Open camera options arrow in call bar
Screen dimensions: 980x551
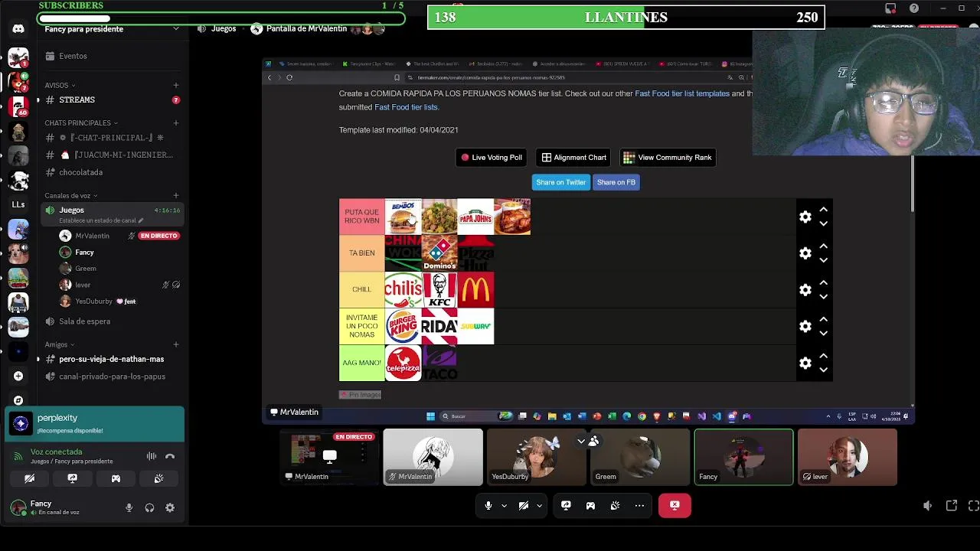[x=539, y=506]
